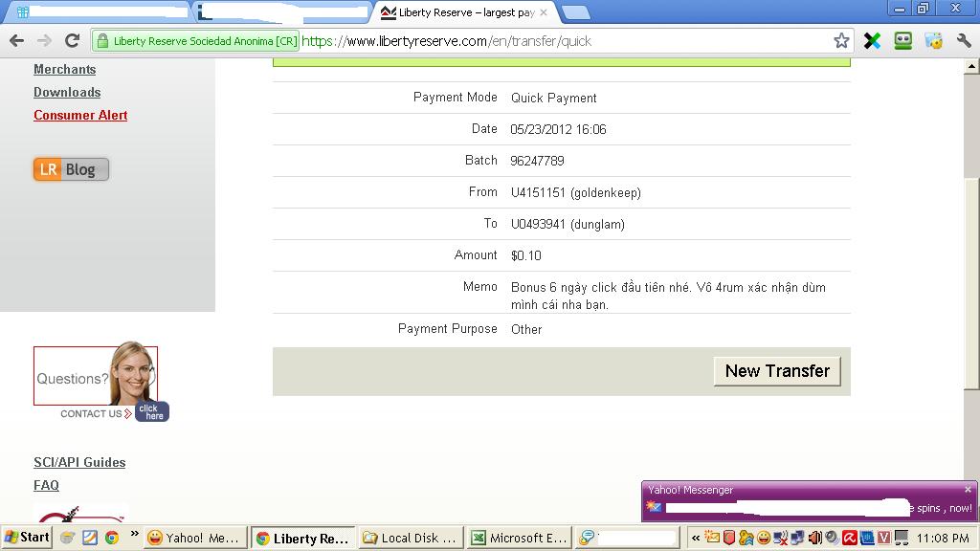Click the Quick Payment mode value
This screenshot has width=980, height=551.
[554, 99]
